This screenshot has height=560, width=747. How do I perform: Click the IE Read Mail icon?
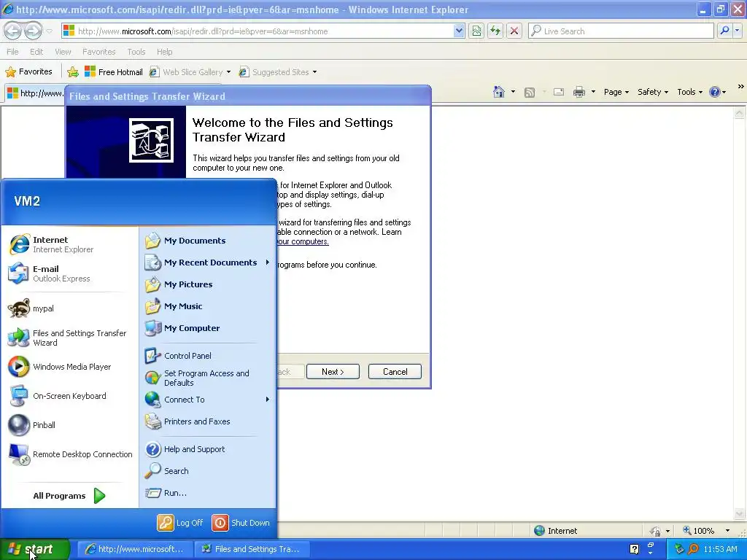559,92
